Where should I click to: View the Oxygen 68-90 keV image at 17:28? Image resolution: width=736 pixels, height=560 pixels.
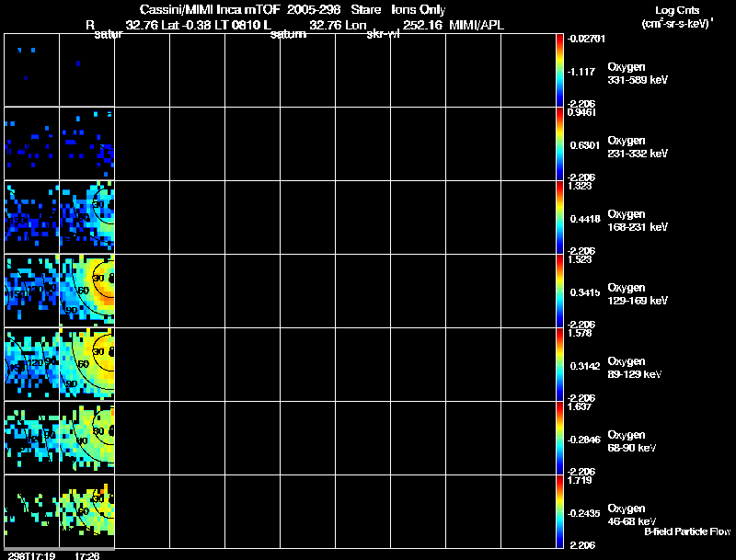tap(86, 438)
